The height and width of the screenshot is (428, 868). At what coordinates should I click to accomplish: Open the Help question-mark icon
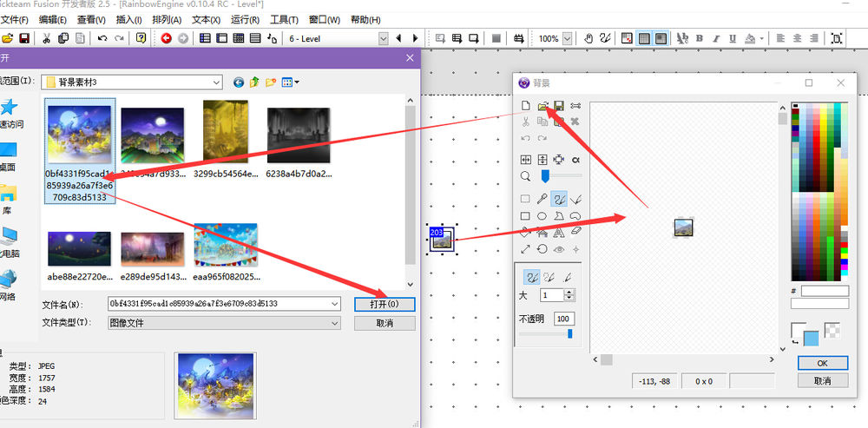click(141, 38)
